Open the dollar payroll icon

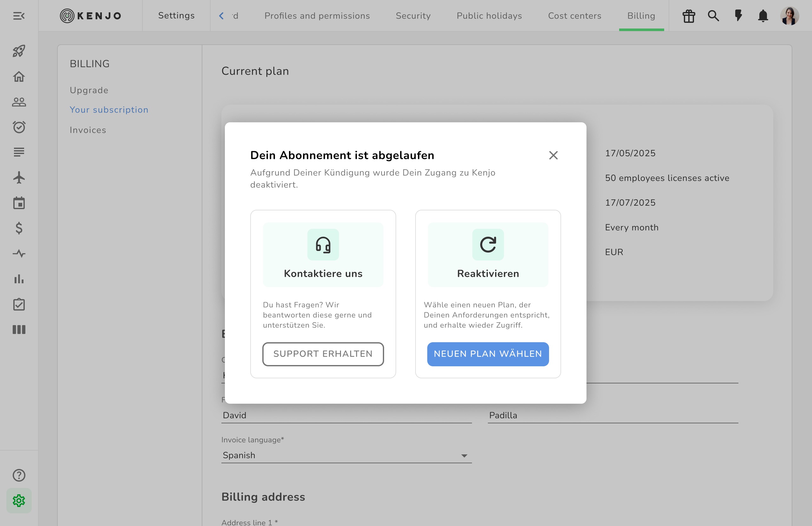pos(19,228)
